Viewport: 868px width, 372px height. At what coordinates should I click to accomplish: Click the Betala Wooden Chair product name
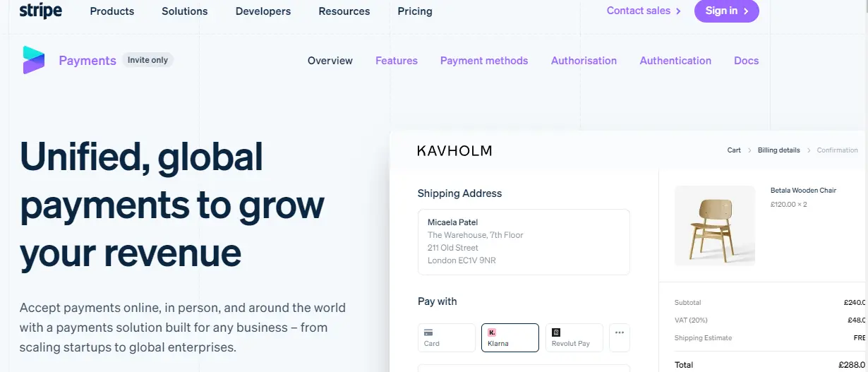coord(803,191)
